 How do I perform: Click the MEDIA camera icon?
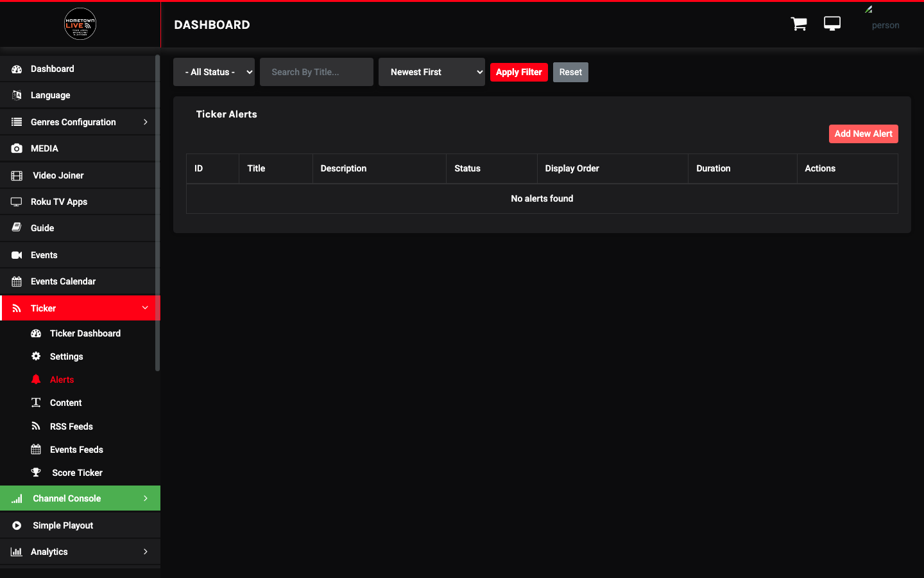tap(17, 148)
